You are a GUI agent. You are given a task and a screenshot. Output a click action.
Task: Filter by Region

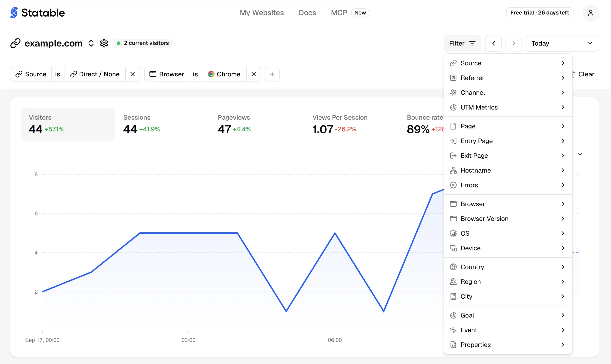point(508,282)
